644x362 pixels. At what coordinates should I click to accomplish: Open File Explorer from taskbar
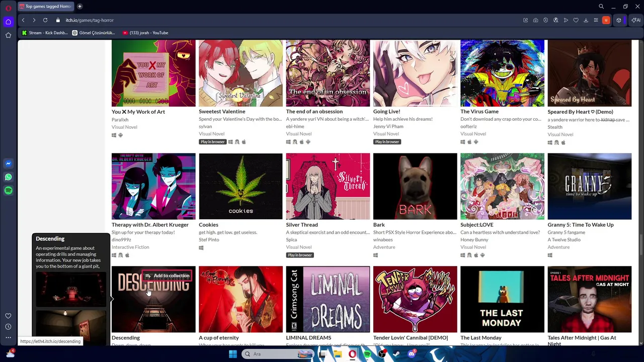coord(338,354)
